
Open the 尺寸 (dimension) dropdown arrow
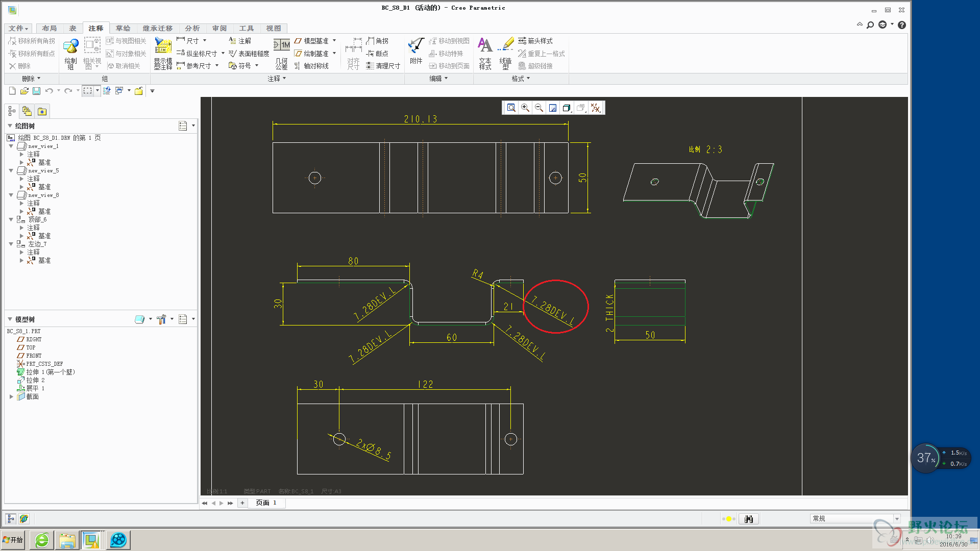[205, 41]
